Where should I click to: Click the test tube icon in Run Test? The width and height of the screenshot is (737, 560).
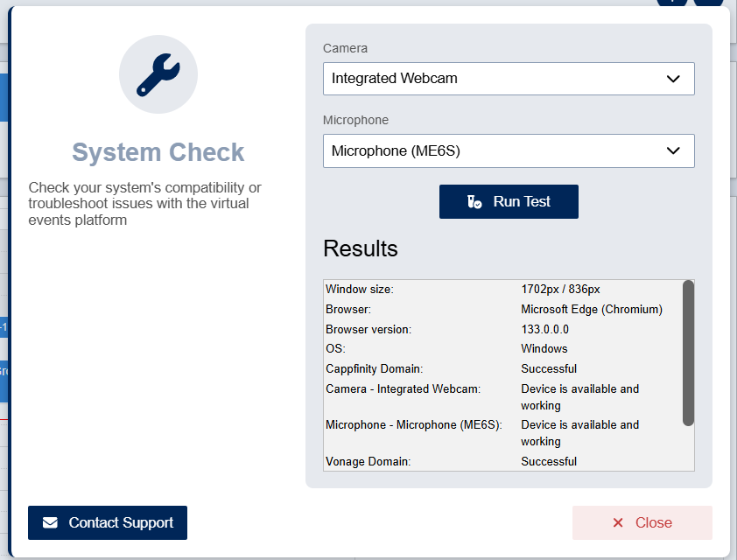click(x=474, y=201)
